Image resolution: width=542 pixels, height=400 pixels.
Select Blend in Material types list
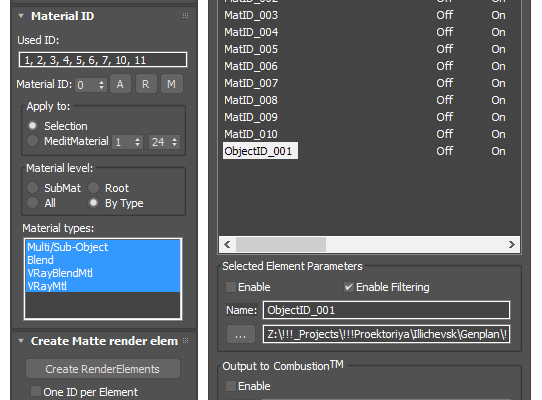click(103, 260)
